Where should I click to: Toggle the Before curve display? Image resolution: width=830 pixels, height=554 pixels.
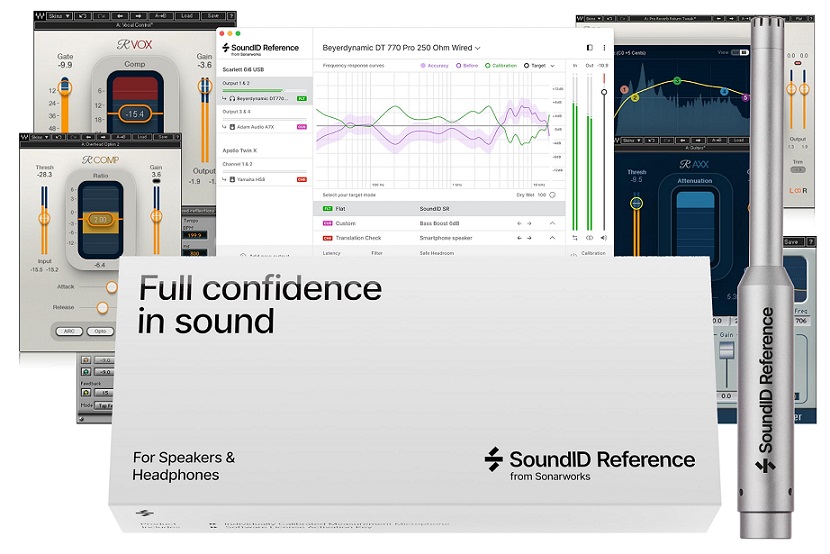tap(467, 66)
